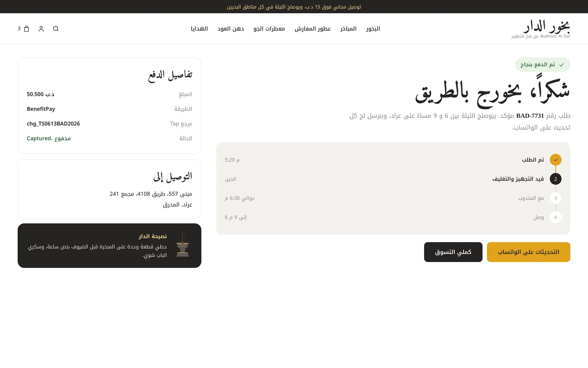Open the المباخر menu item
Viewport: 588px width, 368px height.
pyautogui.click(x=348, y=29)
